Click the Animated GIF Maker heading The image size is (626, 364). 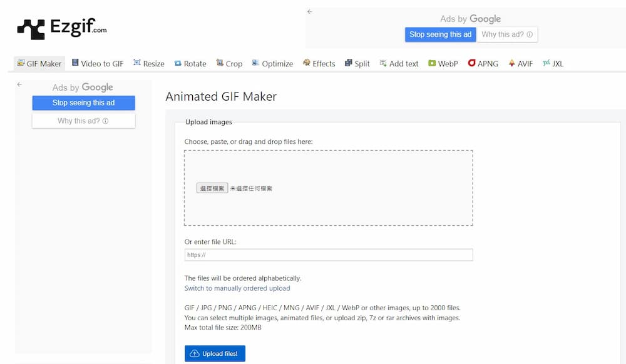[221, 96]
